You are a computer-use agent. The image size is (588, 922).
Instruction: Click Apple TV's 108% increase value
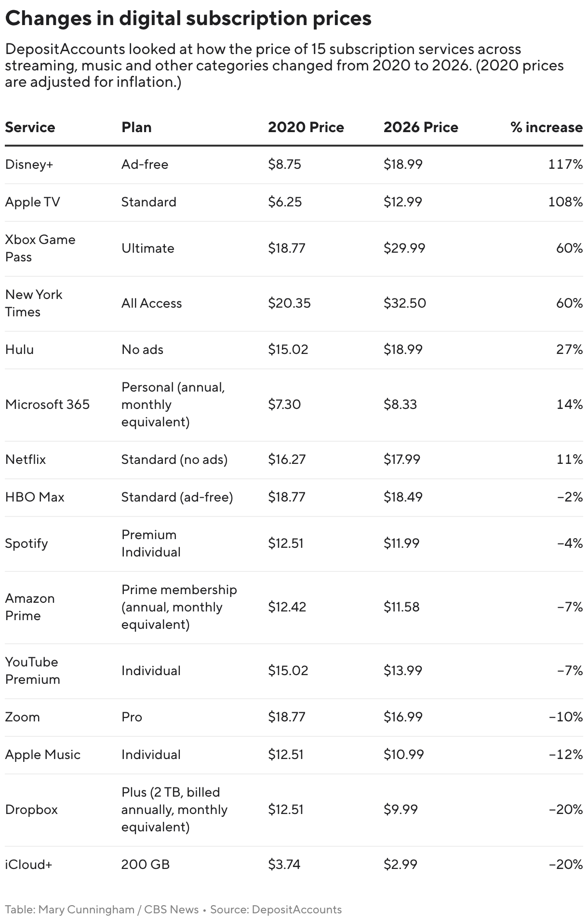coord(565,202)
